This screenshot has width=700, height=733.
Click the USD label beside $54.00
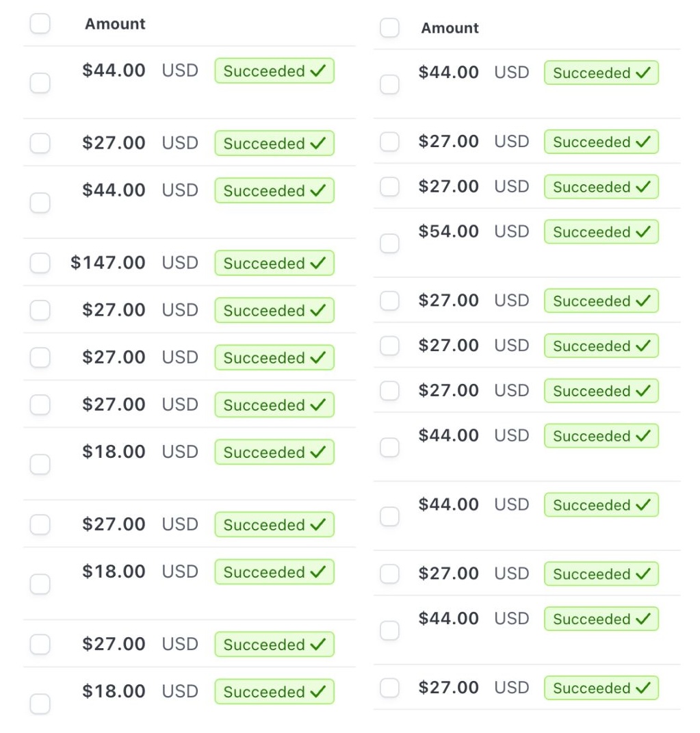tap(512, 231)
